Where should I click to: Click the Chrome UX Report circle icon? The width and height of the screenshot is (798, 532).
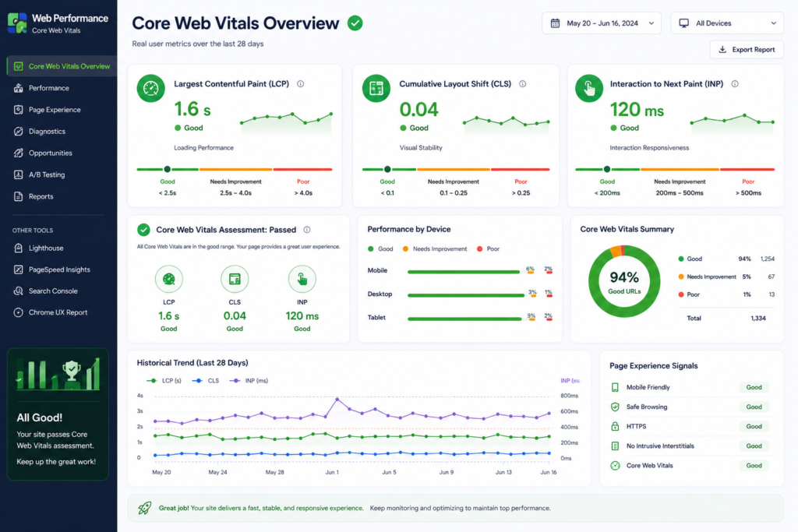pyautogui.click(x=19, y=312)
